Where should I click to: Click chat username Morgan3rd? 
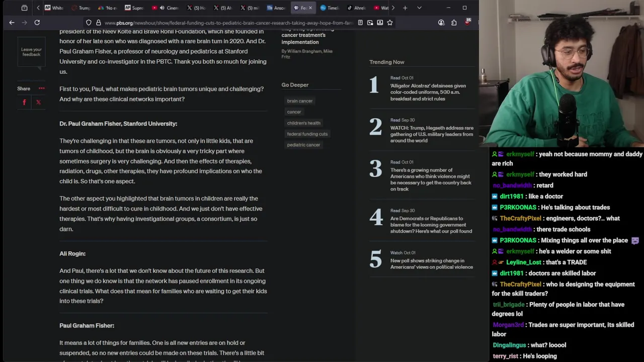[508, 325]
